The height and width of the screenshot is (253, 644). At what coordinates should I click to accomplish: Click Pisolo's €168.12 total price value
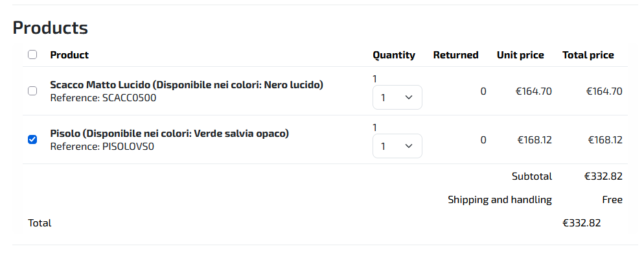[605, 140]
